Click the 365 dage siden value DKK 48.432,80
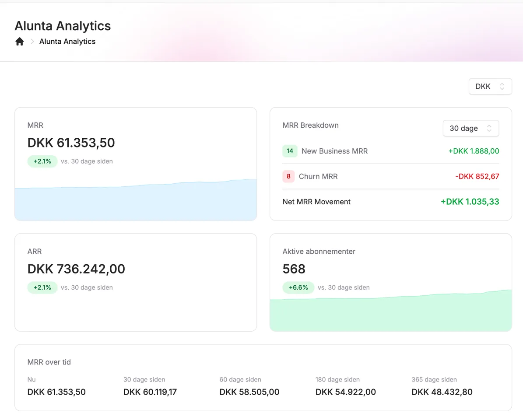This screenshot has width=523, height=420. (x=442, y=392)
